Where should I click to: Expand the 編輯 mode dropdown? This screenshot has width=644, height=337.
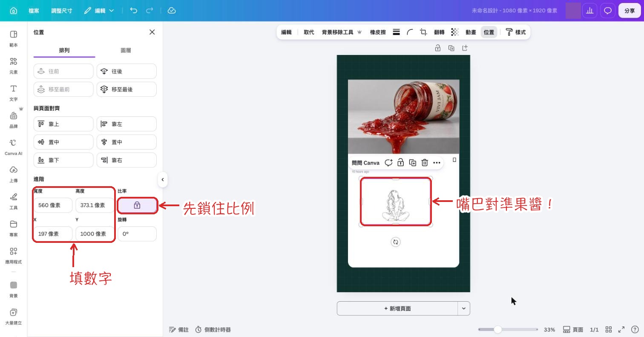(x=99, y=11)
